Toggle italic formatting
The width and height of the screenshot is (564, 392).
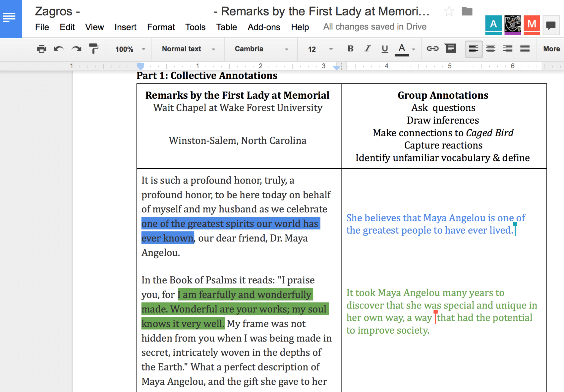[367, 49]
